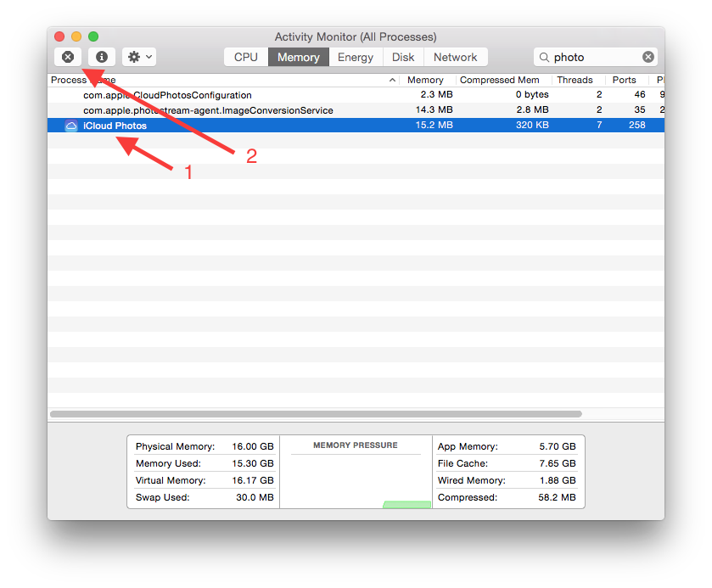The height and width of the screenshot is (588, 712).
Task: Select the com.apple.CloudPhotosConfiguration process row
Action: pos(356,95)
